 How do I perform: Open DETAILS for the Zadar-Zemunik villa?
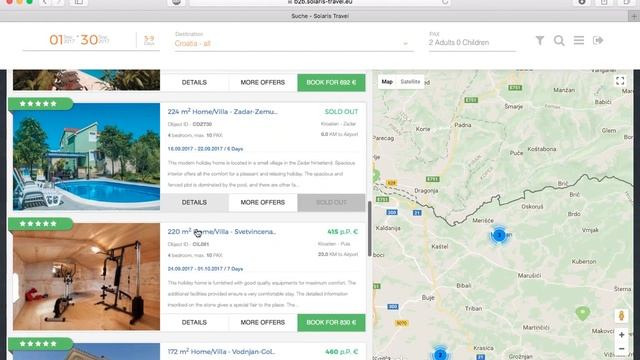(194, 202)
